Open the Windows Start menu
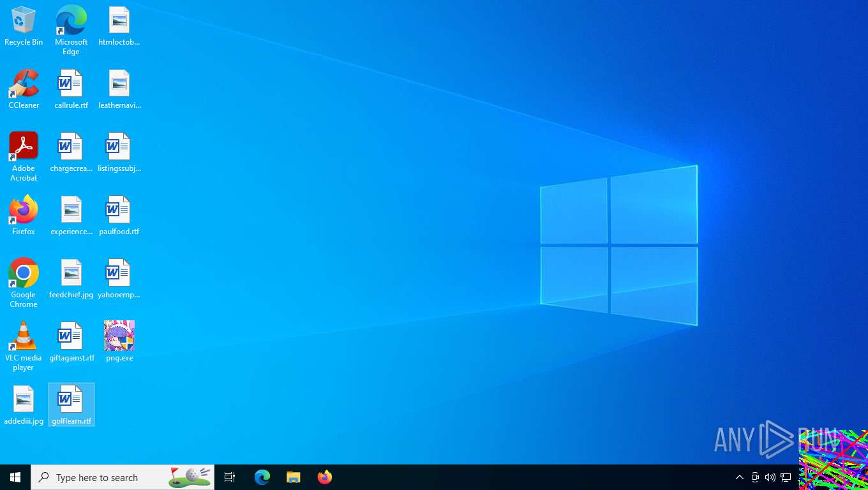Screen dimensions: 868x490 [15, 477]
